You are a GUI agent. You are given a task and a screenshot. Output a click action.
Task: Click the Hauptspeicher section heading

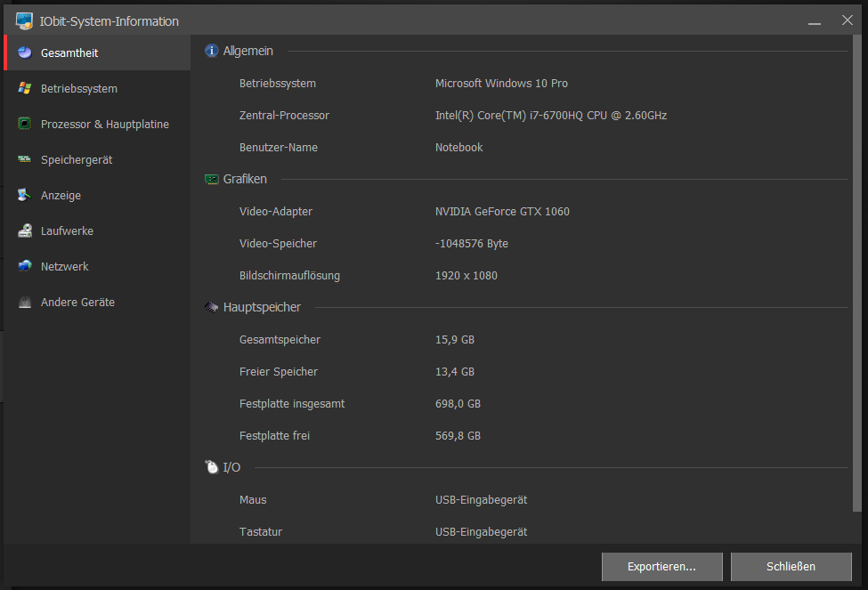(262, 307)
